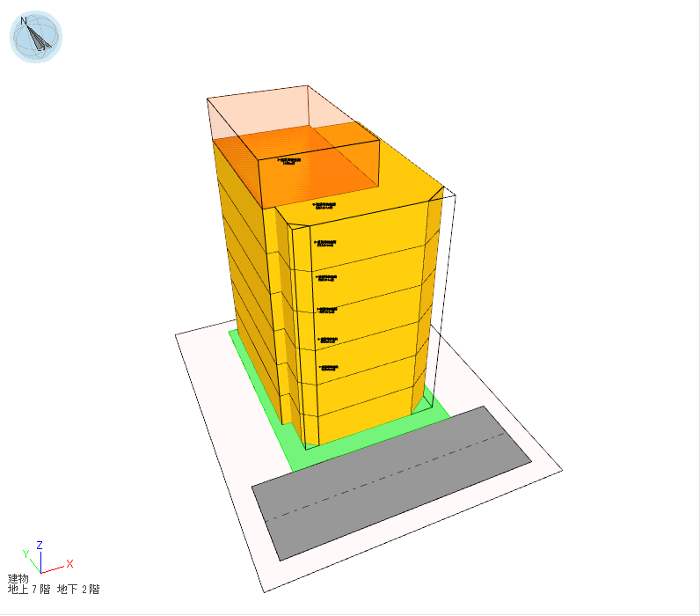Select the shaded left side wall of building
The image size is (700, 616).
click(x=246, y=264)
